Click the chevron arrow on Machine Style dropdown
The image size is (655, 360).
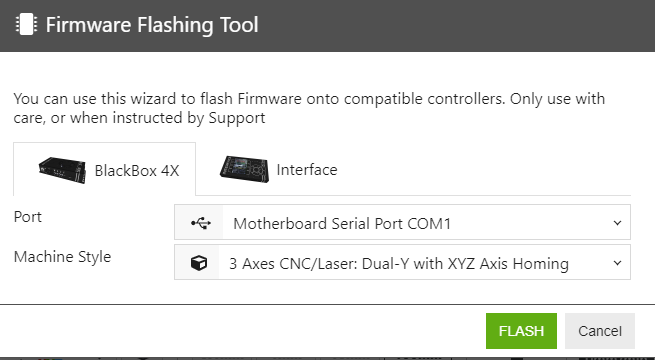coord(617,263)
